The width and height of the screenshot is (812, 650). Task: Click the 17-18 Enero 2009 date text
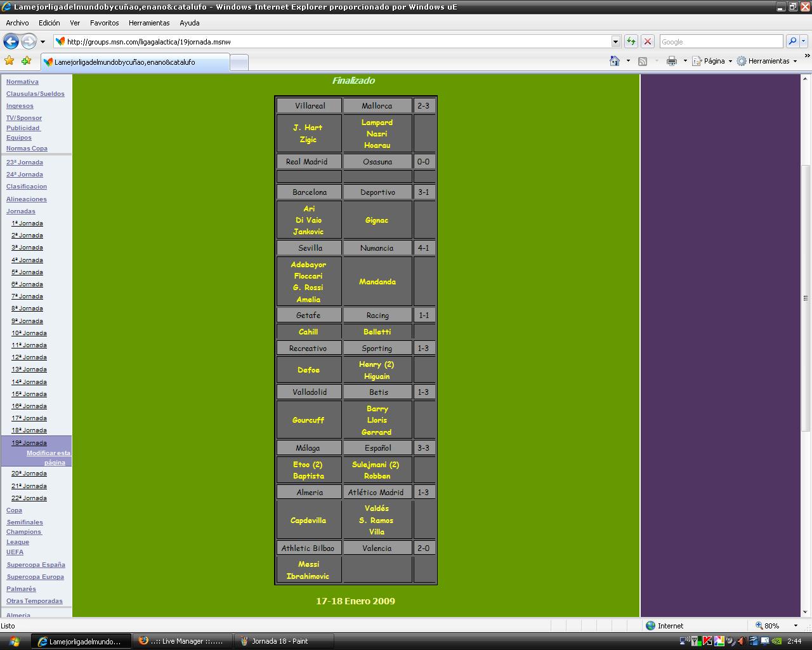point(355,601)
